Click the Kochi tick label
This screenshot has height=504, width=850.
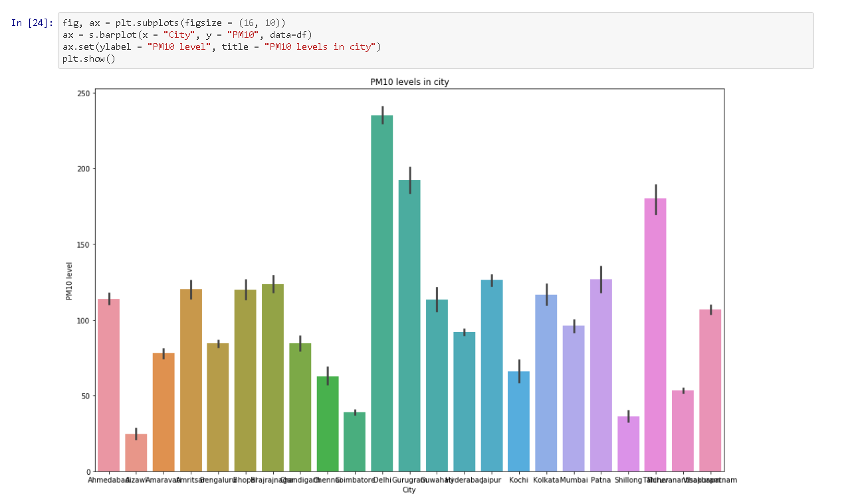(x=518, y=479)
